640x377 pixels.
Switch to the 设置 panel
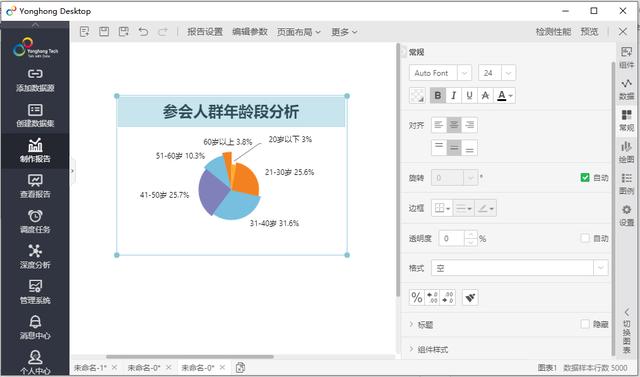pos(627,215)
